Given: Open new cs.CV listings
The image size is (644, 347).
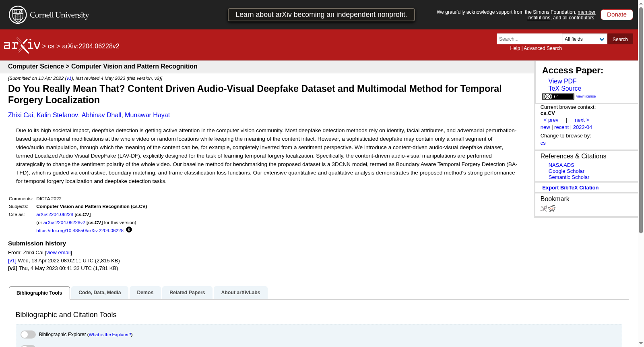Looking at the screenshot, I should pos(545,127).
